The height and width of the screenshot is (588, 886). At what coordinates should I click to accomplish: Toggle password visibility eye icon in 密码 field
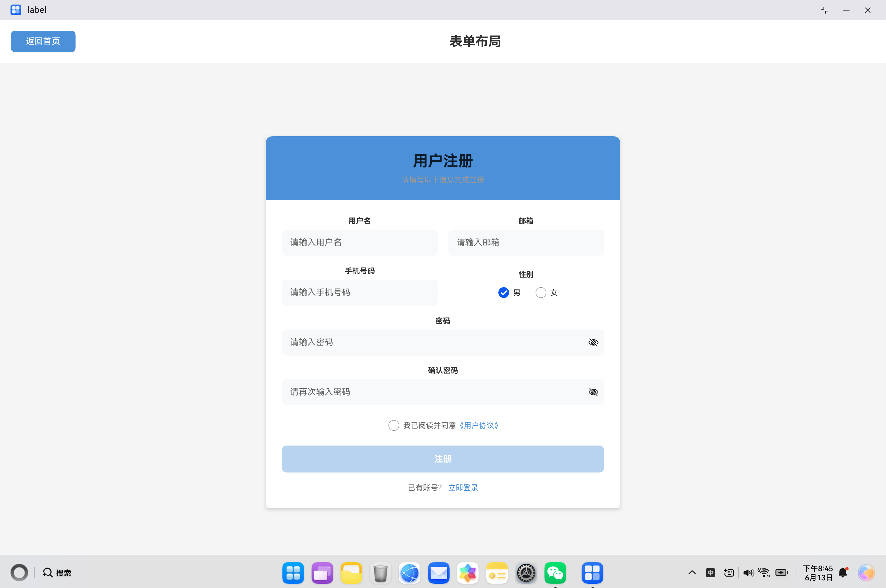tap(593, 342)
